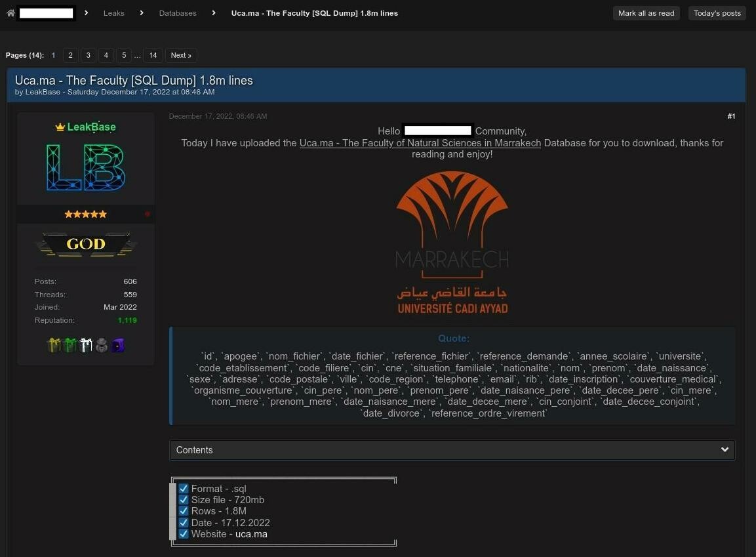This screenshot has height=557, width=756.
Task: Click the post timestamp December 17, 2022, 08:46 AM
Action: [218, 116]
